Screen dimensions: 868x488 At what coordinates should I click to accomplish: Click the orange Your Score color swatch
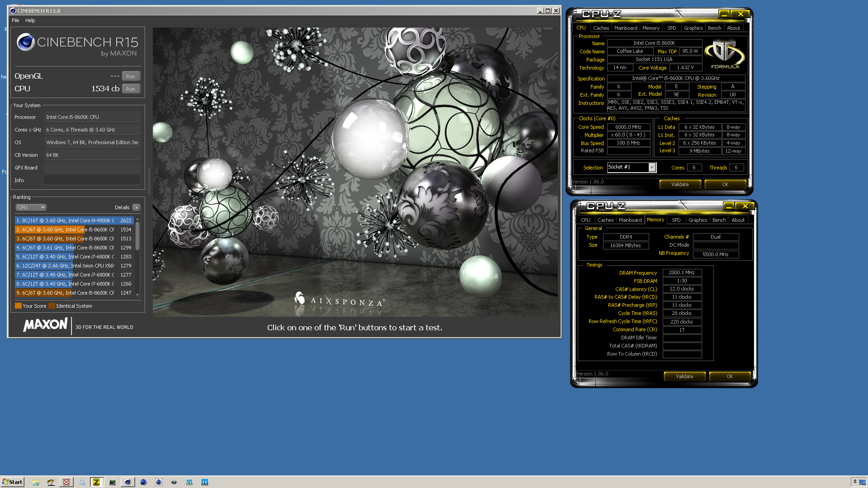point(18,306)
